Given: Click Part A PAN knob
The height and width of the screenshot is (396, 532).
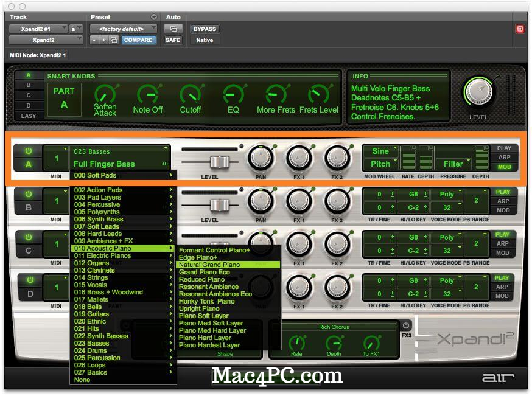Looking at the screenshot, I should click(x=261, y=158).
